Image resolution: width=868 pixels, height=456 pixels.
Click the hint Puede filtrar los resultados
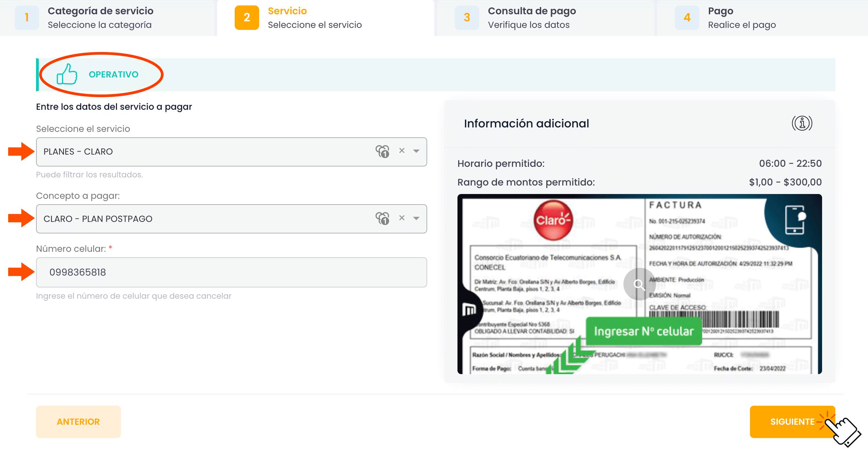tap(89, 175)
